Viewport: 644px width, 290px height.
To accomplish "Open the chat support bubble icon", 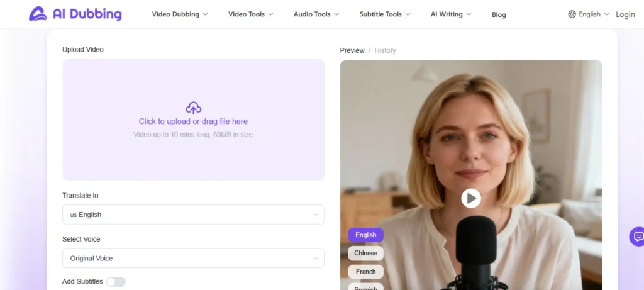I will tap(638, 236).
